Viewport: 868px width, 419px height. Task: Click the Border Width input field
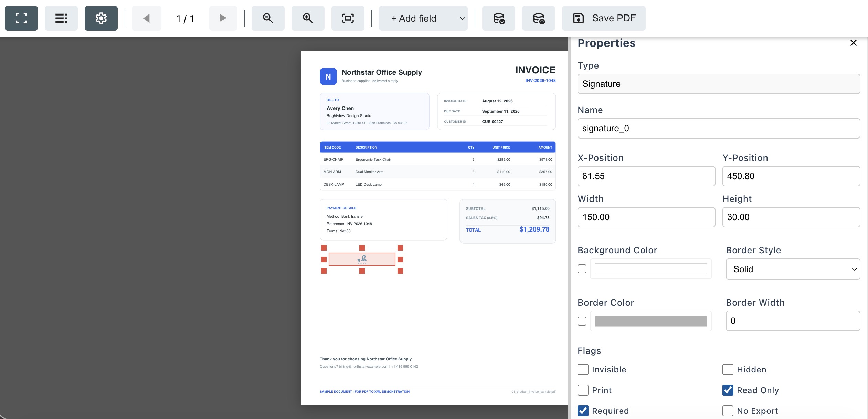[x=793, y=321]
